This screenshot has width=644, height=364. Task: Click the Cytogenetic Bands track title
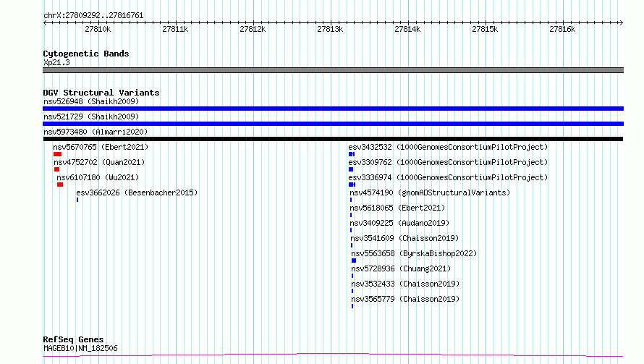(x=86, y=54)
